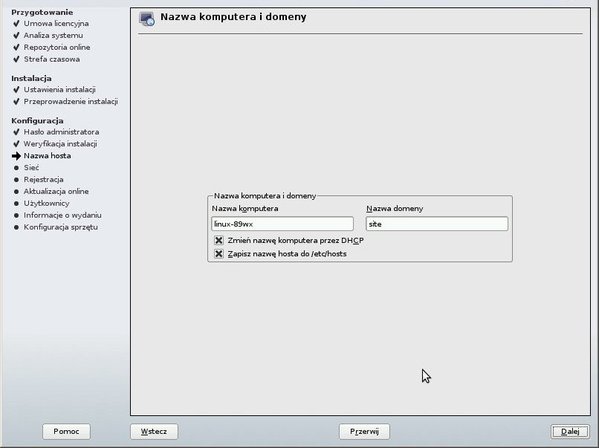
Task: Focus the Nazwa komputera text field
Action: point(282,224)
